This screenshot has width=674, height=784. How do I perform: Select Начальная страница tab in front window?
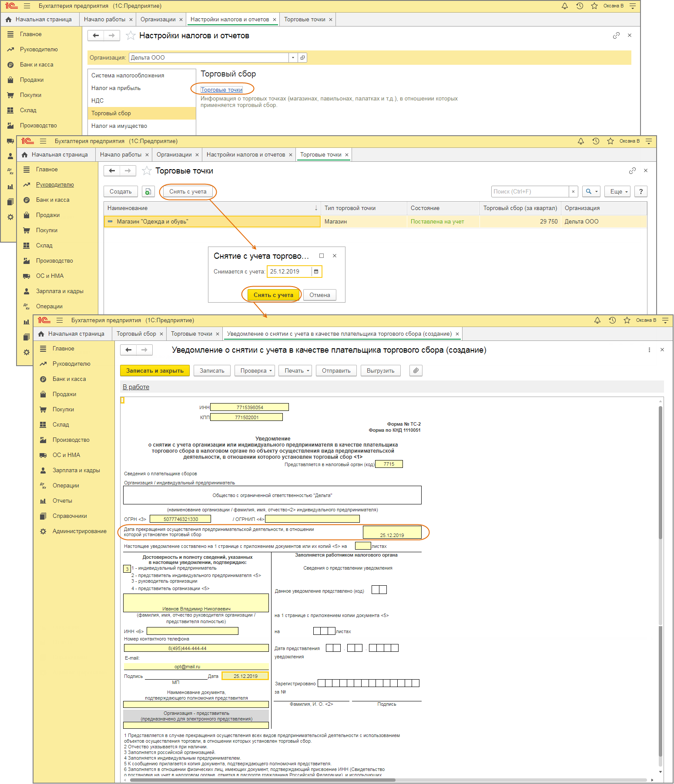pyautogui.click(x=76, y=334)
